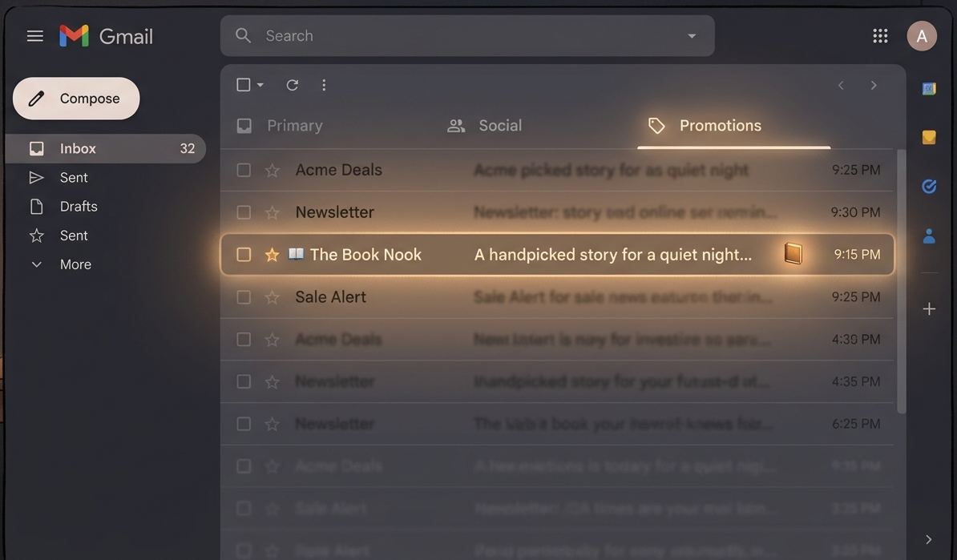
Task: Refresh the inbox
Action: pos(293,85)
